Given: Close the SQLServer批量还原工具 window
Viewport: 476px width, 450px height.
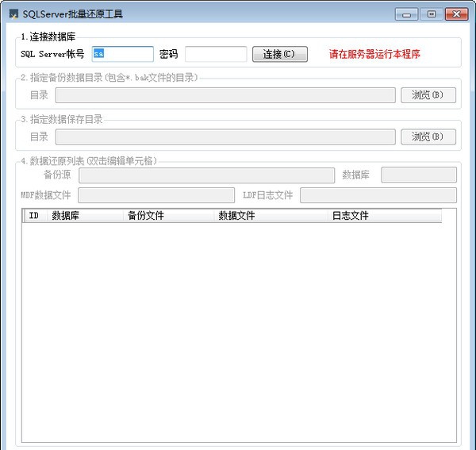Looking at the screenshot, I should (457, 14).
